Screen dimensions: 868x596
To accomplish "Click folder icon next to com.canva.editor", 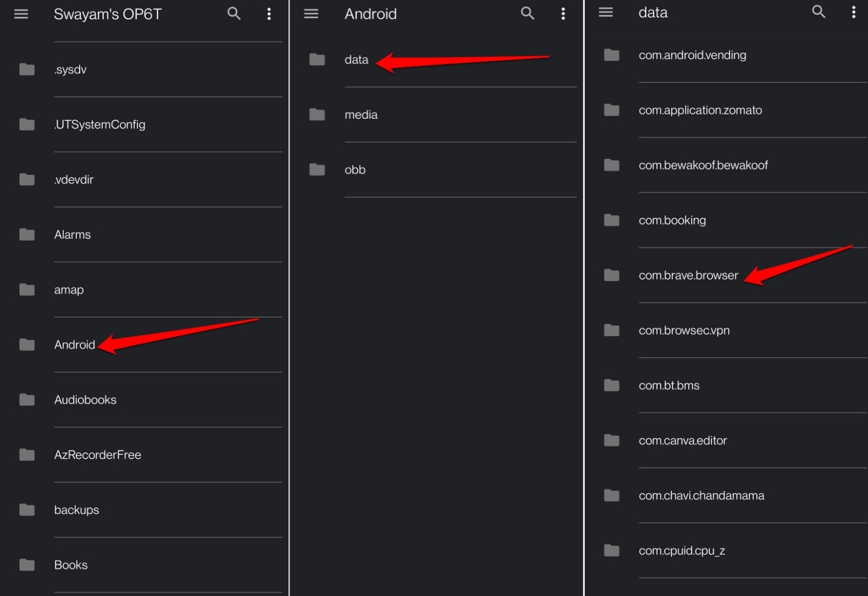I will point(611,441).
